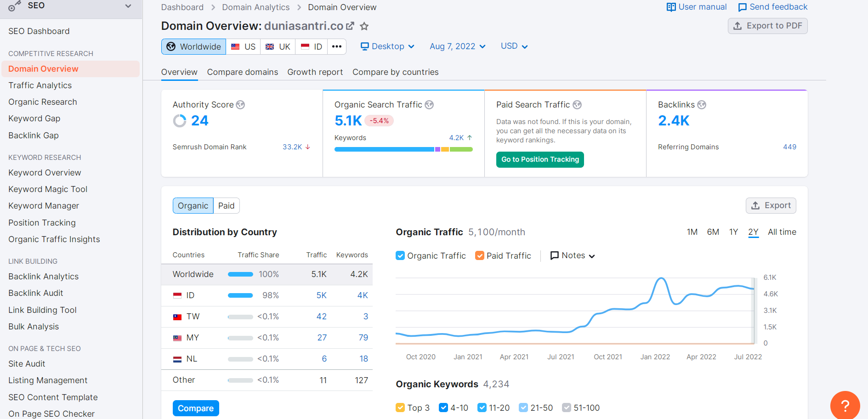Toggle Organic Traffic checkbox
Screen dimensions: 868x419
tap(400, 255)
